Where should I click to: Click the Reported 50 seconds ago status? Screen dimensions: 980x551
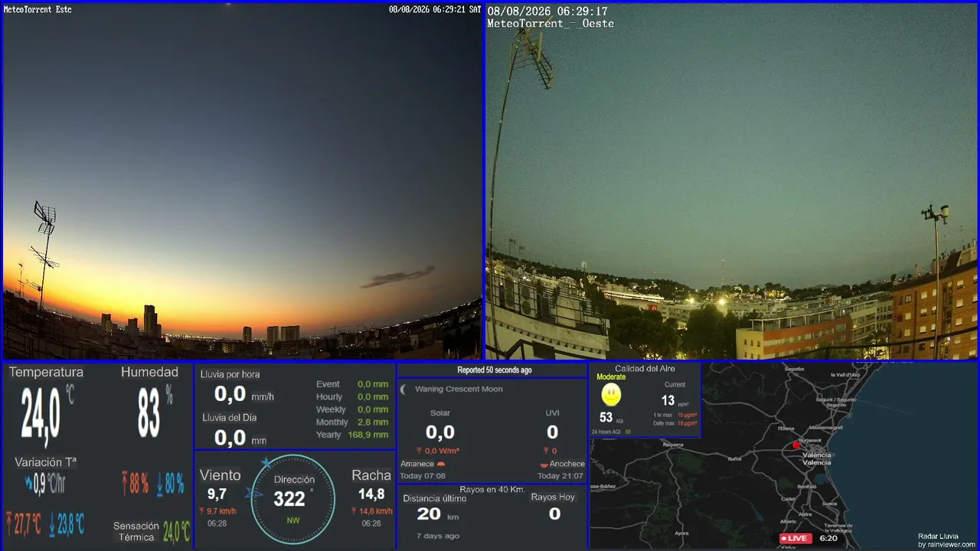click(495, 370)
